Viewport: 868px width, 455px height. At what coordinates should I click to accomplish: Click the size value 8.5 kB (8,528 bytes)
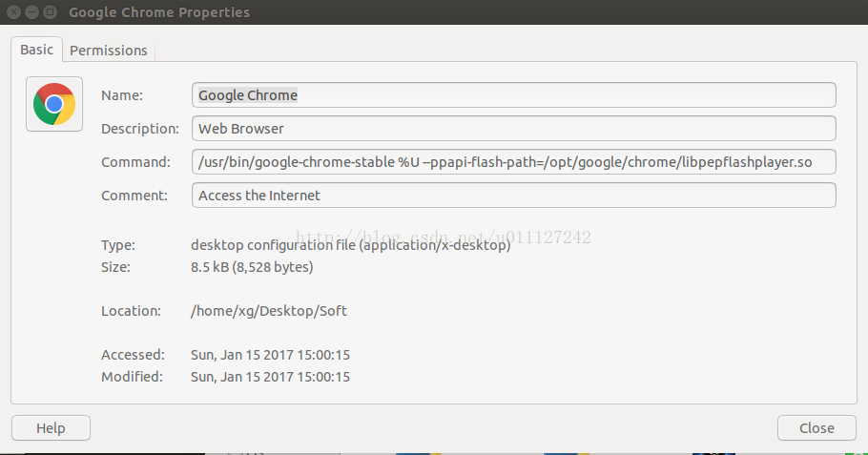click(252, 267)
